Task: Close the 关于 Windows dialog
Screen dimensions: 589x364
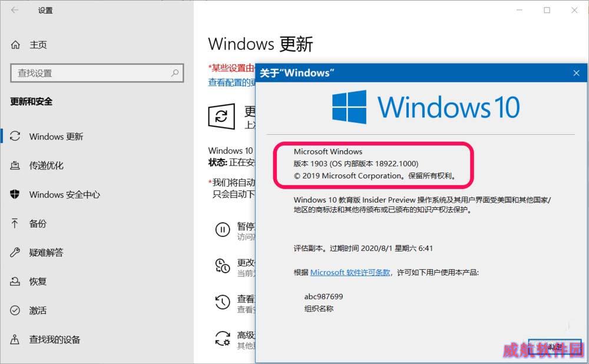Action: click(576, 73)
